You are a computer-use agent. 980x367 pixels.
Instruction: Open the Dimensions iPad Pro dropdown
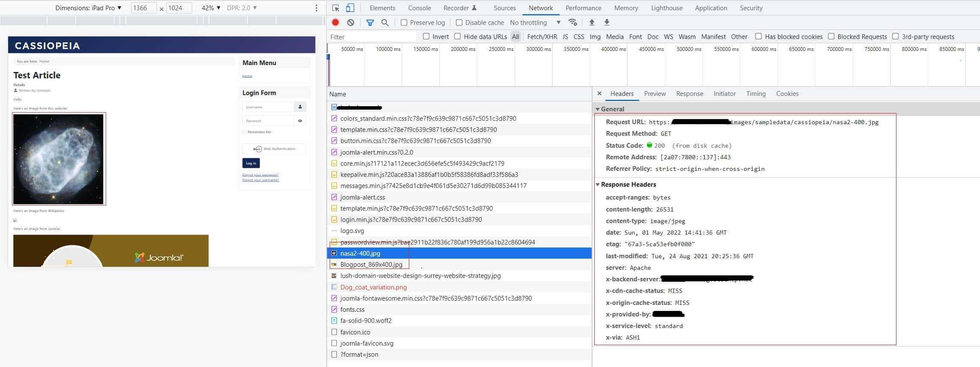[x=88, y=8]
